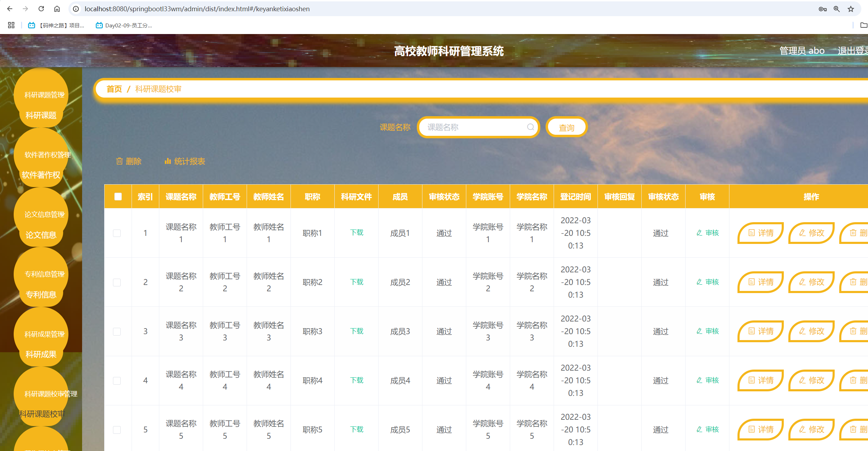Toggle the select-all checkbox in table header
Image resolution: width=868 pixels, height=451 pixels.
tap(118, 197)
